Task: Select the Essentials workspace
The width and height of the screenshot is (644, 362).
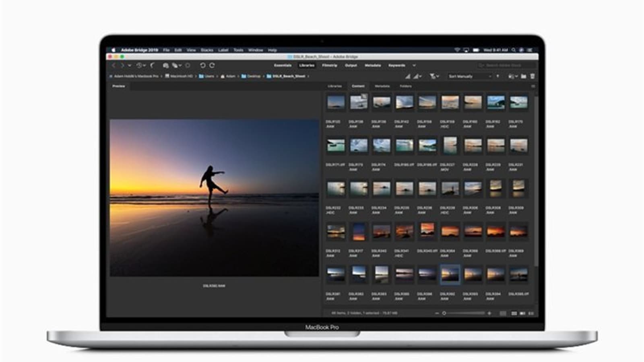Action: tap(283, 65)
